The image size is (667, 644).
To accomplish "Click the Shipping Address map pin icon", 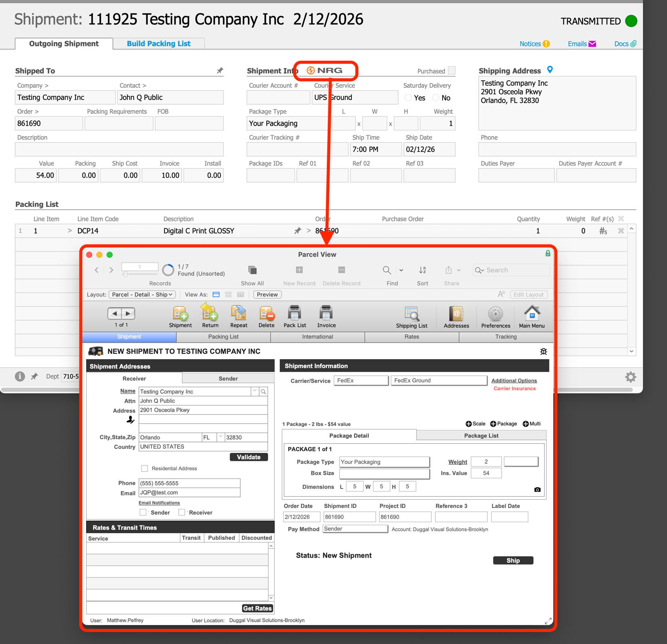I will (x=550, y=70).
